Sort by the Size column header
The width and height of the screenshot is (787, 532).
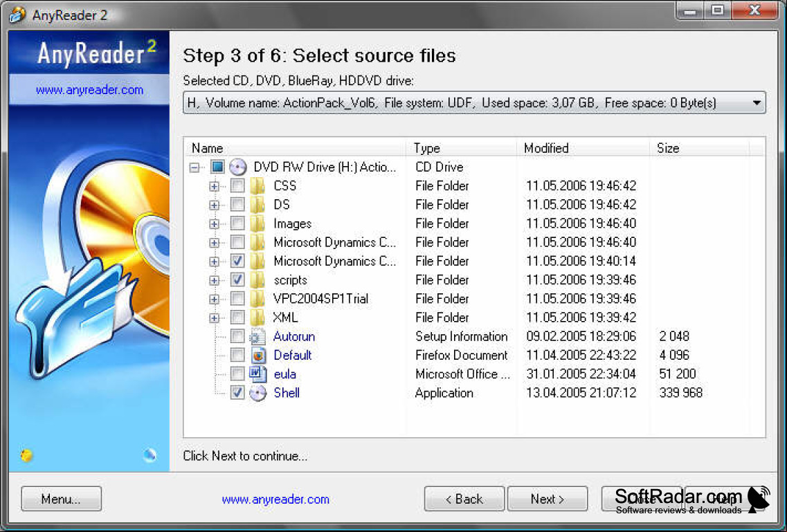tap(700, 148)
